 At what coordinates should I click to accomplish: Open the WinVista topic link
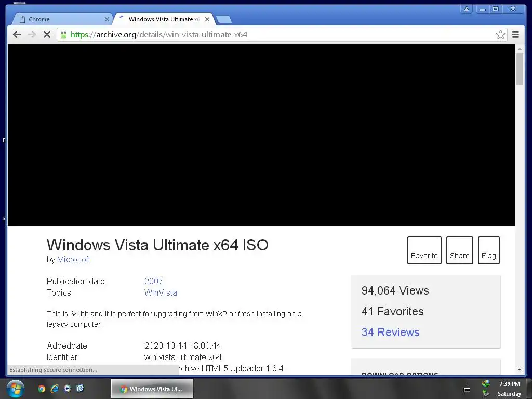tap(161, 293)
